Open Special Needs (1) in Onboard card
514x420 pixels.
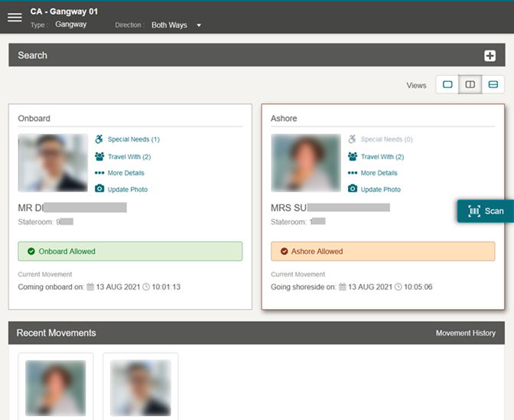point(133,139)
